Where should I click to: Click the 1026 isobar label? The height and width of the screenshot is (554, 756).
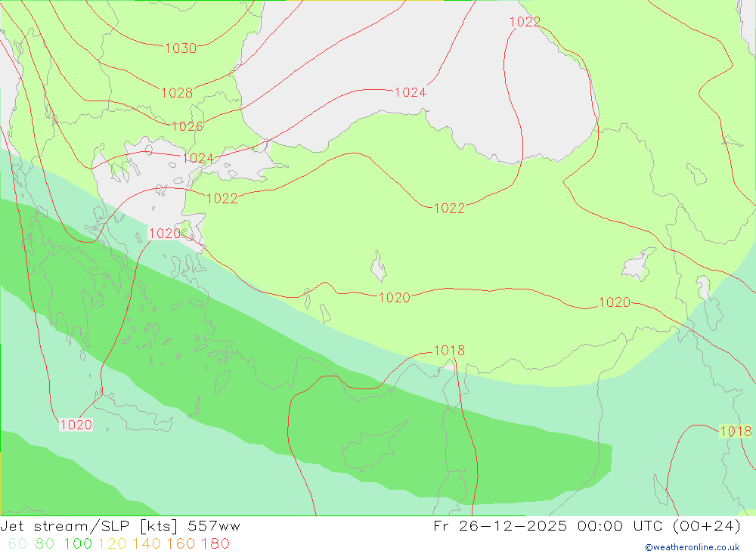coord(187,126)
